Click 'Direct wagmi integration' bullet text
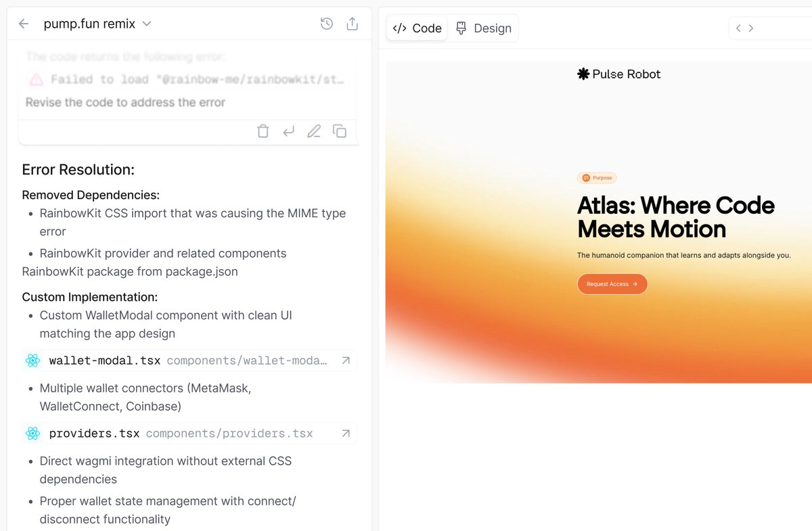This screenshot has height=531, width=812. pos(166,470)
